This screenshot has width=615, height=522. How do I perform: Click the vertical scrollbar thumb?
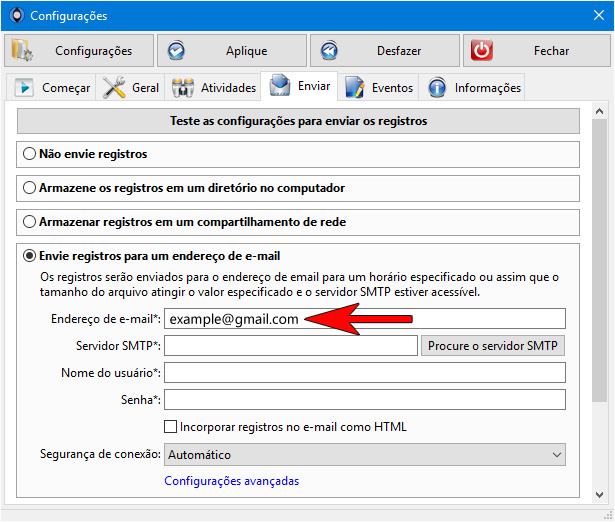click(599, 261)
